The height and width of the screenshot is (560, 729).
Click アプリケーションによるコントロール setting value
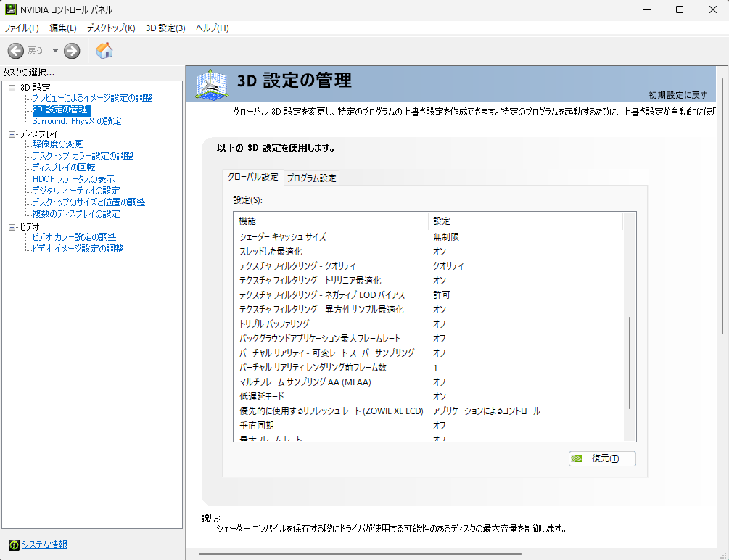coord(486,411)
